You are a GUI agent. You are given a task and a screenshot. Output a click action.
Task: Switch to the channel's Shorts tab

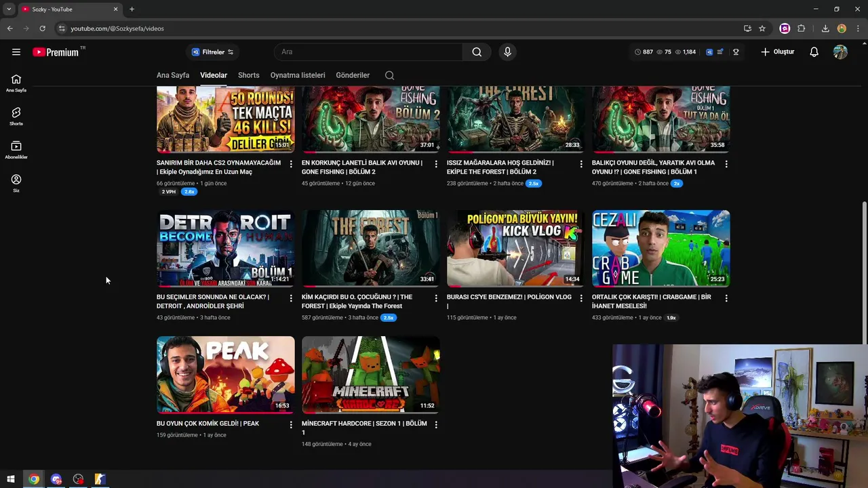coord(249,75)
